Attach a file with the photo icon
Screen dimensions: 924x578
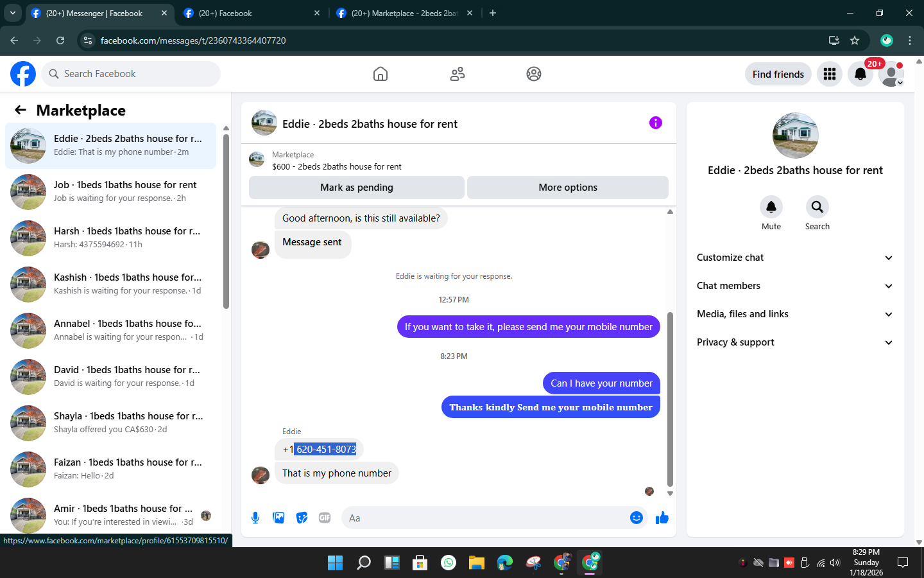pos(278,518)
